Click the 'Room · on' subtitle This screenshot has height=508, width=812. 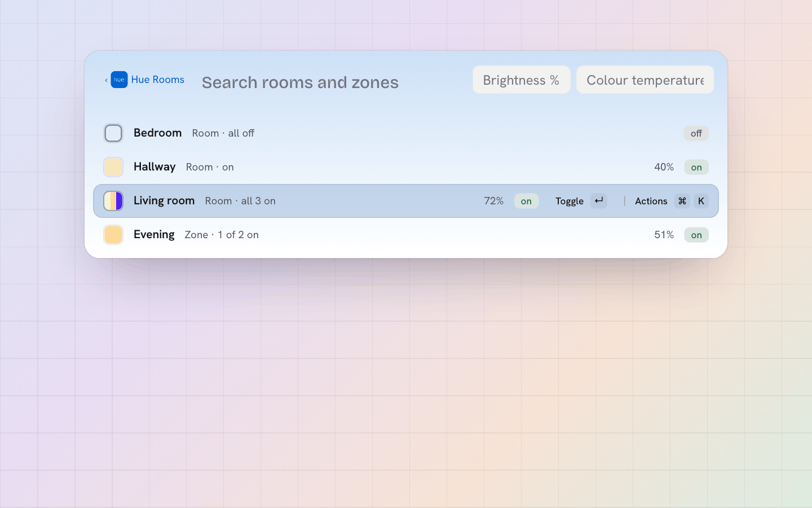pyautogui.click(x=210, y=167)
